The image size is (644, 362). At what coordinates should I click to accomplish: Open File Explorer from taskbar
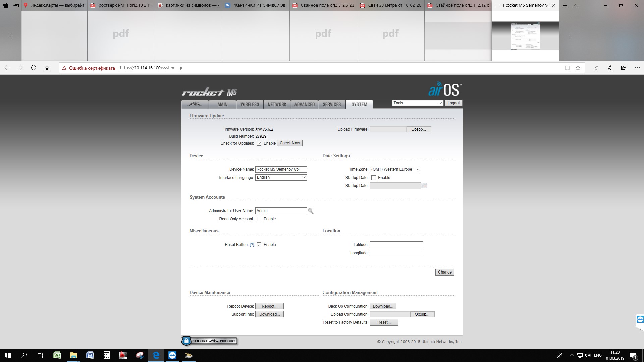(73, 355)
